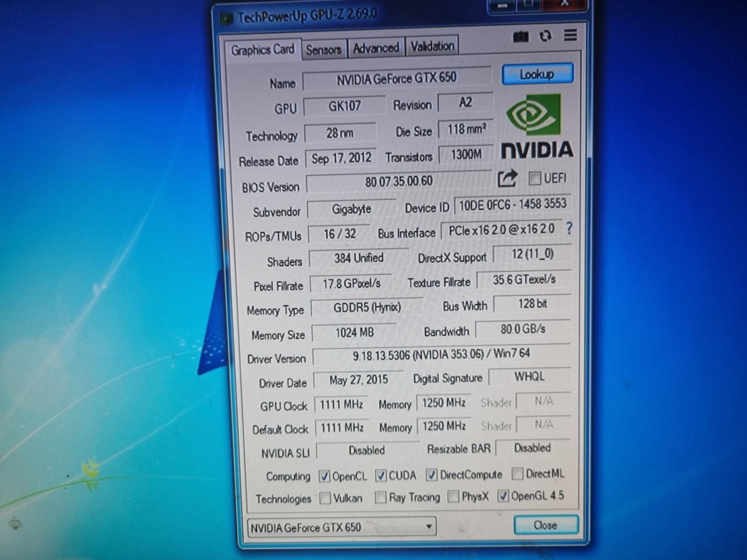Click the GPU-Z title bar app icon
The height and width of the screenshot is (560, 747).
227,19
